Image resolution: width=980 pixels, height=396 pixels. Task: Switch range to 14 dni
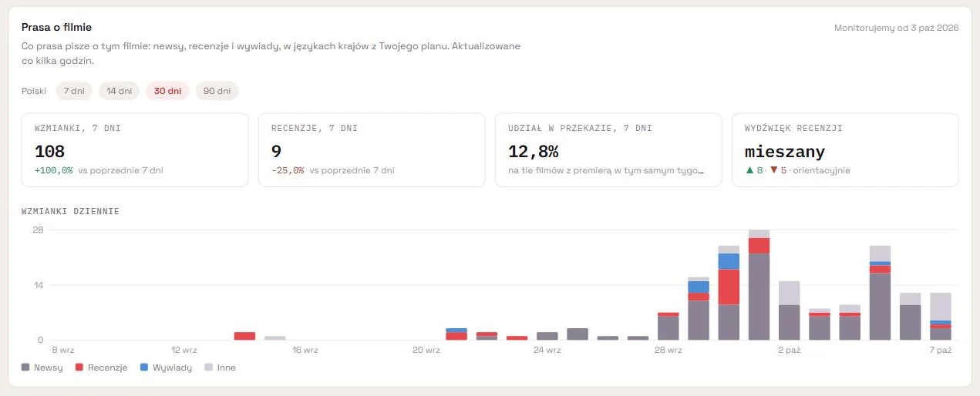[x=120, y=91]
